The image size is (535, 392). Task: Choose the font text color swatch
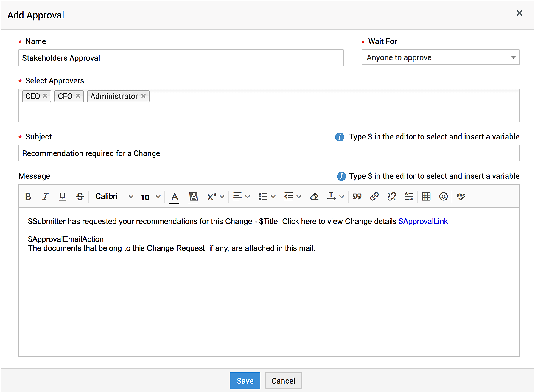(x=175, y=197)
